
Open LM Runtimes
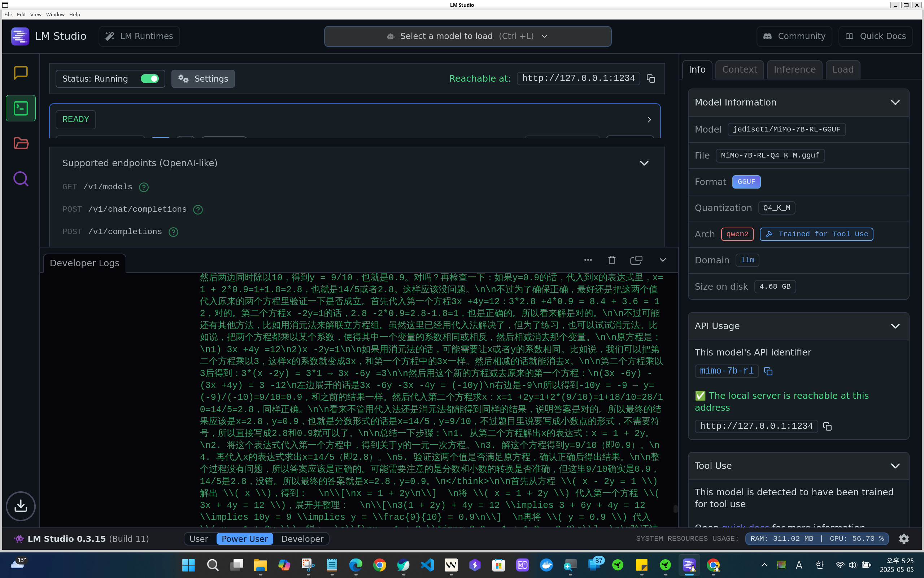139,36
